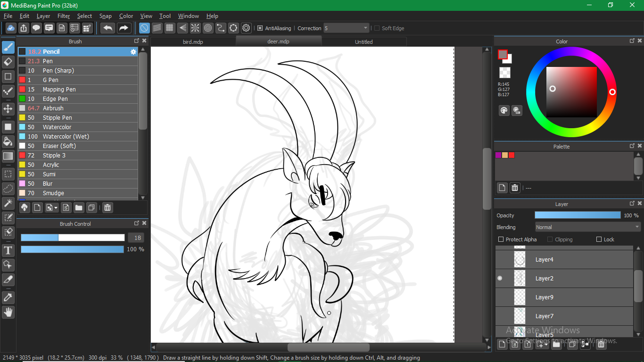
Task: Pick the Eyedropper tool
Action: click(8, 297)
